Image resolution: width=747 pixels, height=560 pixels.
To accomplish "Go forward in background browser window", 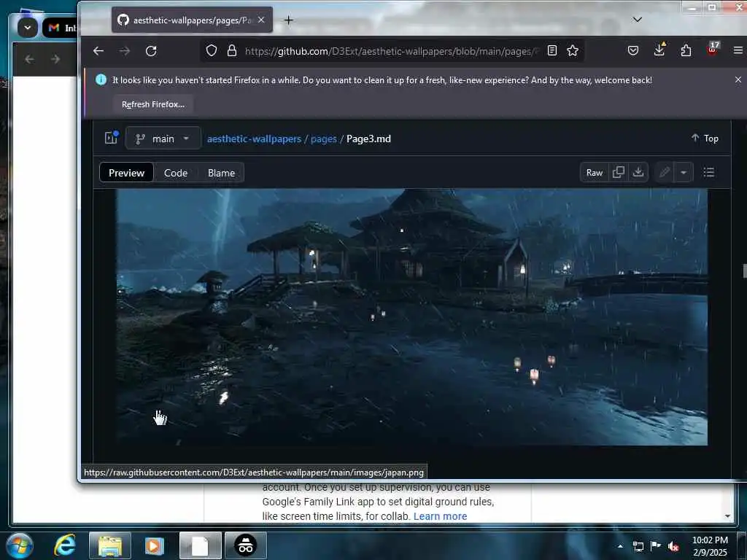I will pyautogui.click(x=55, y=59).
